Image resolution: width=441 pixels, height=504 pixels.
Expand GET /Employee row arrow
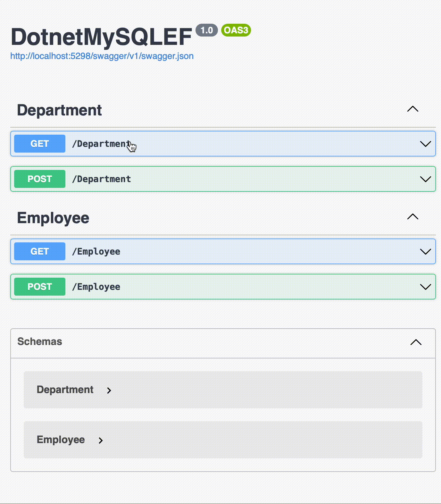[425, 252]
